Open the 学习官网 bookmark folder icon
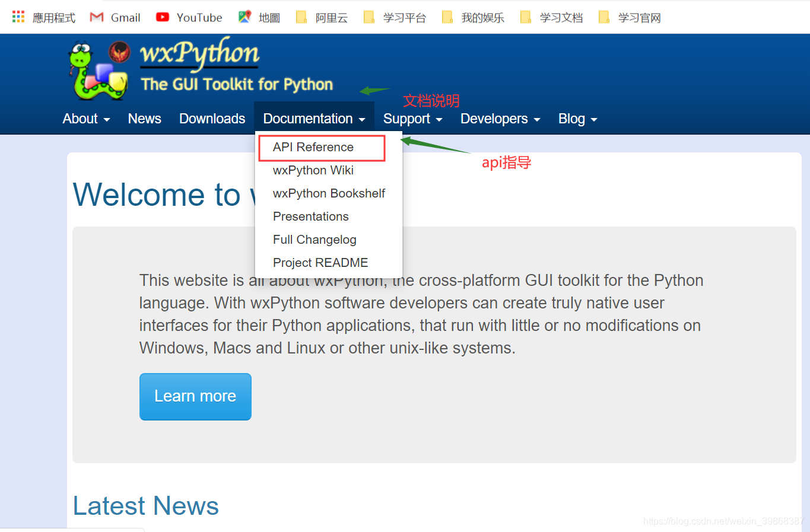The height and width of the screenshot is (532, 810). [x=604, y=17]
